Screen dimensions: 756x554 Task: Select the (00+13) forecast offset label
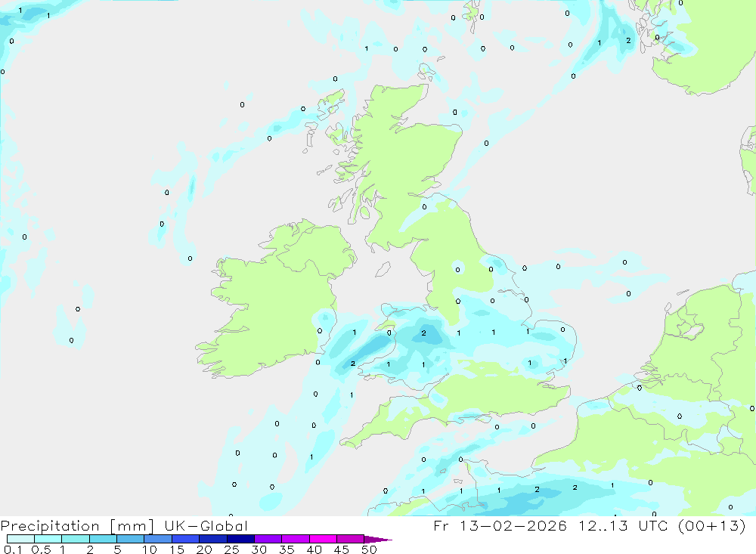point(711,525)
